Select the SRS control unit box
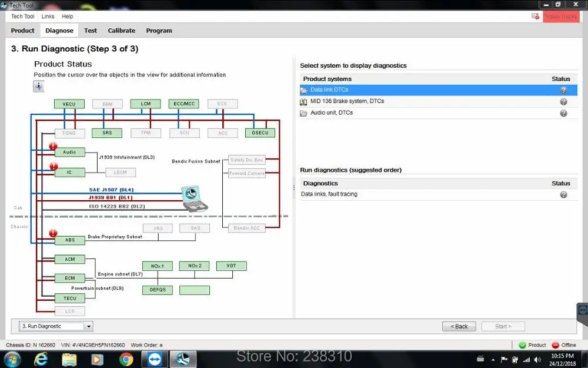The image size is (588, 368). click(107, 133)
